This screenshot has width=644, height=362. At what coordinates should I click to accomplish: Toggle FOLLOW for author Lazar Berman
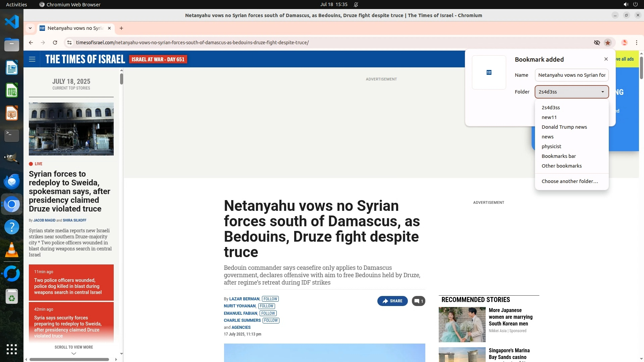270,299
